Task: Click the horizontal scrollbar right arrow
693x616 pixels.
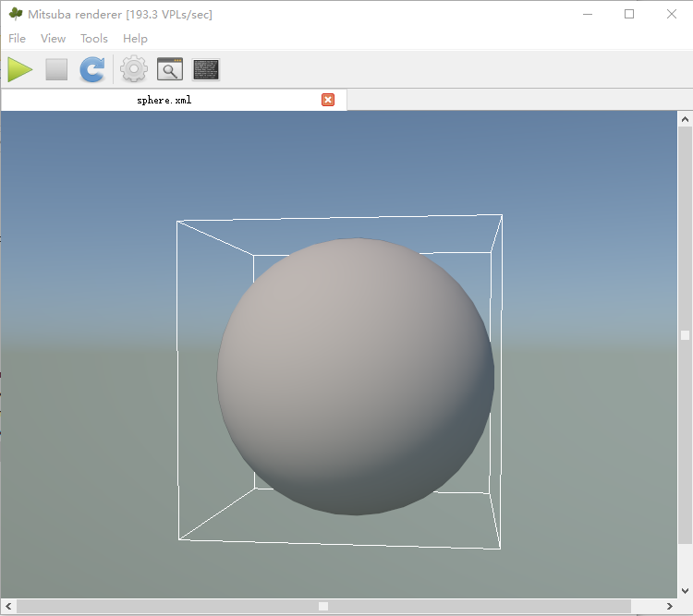Action: click(x=670, y=606)
